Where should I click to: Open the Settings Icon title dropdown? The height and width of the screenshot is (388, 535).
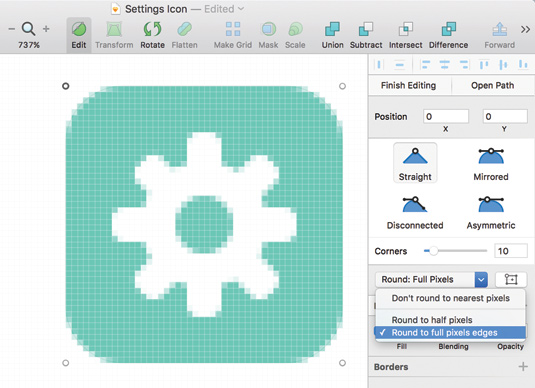pos(241,9)
